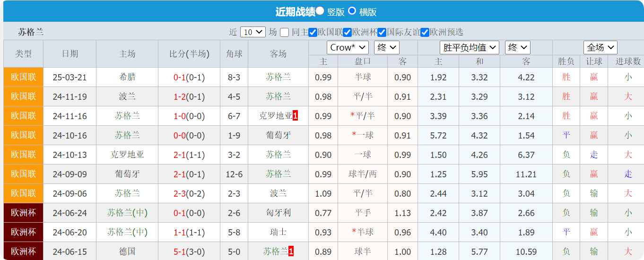Viewport: 644px width, 260px height.
Task: Open the Crow* bookmaker dropdown
Action: (348, 47)
